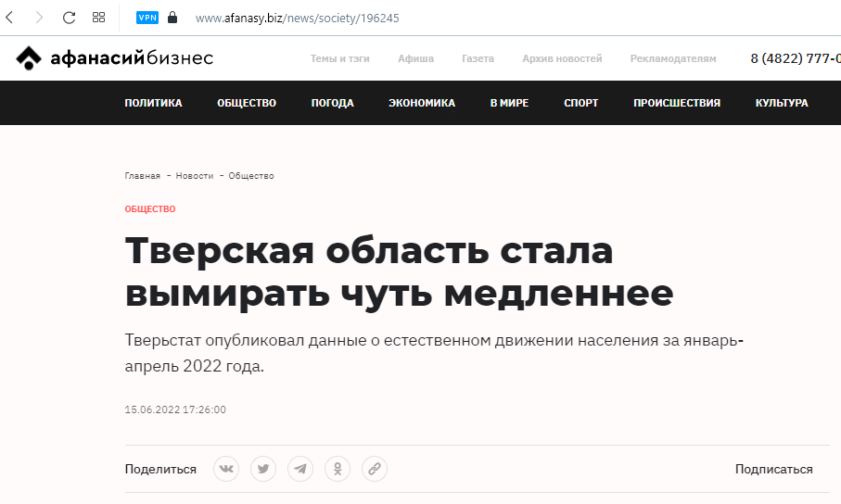
Task: Share article via Twitter icon
Action: [263, 469]
